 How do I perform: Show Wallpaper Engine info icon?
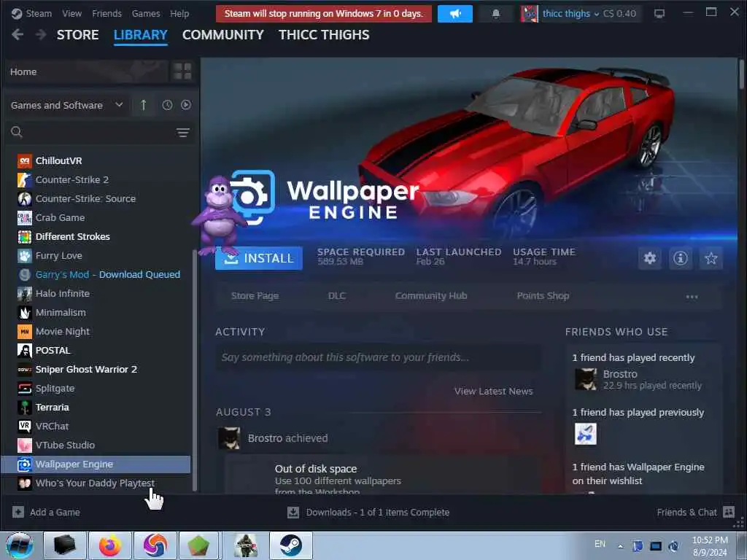[x=681, y=258]
